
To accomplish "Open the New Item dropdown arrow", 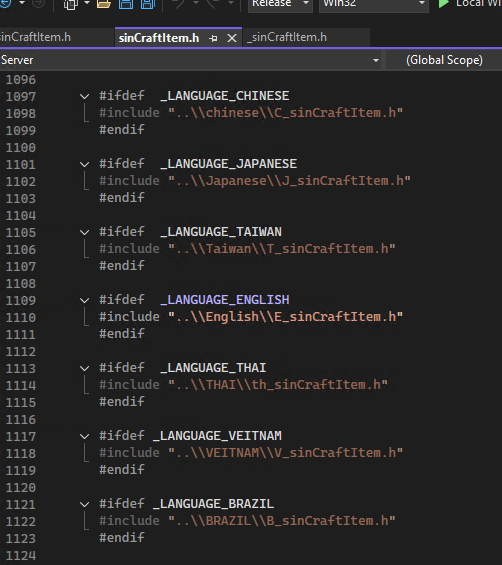I will [x=87, y=3].
